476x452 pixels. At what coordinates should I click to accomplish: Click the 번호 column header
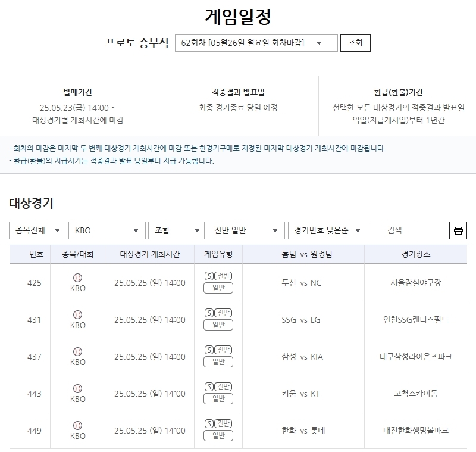pyautogui.click(x=36, y=254)
